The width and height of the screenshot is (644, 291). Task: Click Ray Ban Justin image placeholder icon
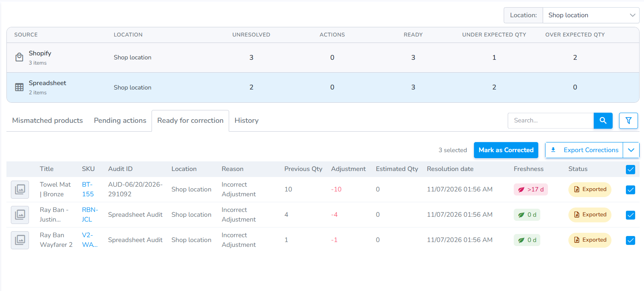pyautogui.click(x=20, y=215)
